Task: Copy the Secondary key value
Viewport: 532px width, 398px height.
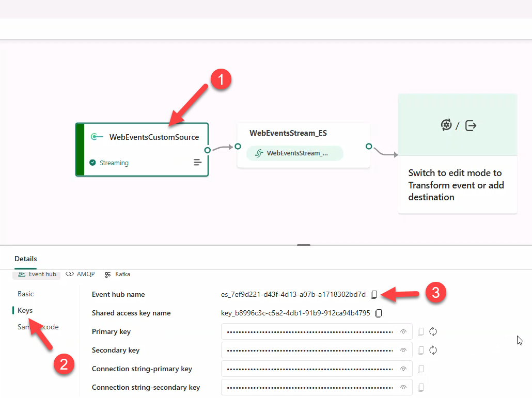Action: pos(421,351)
